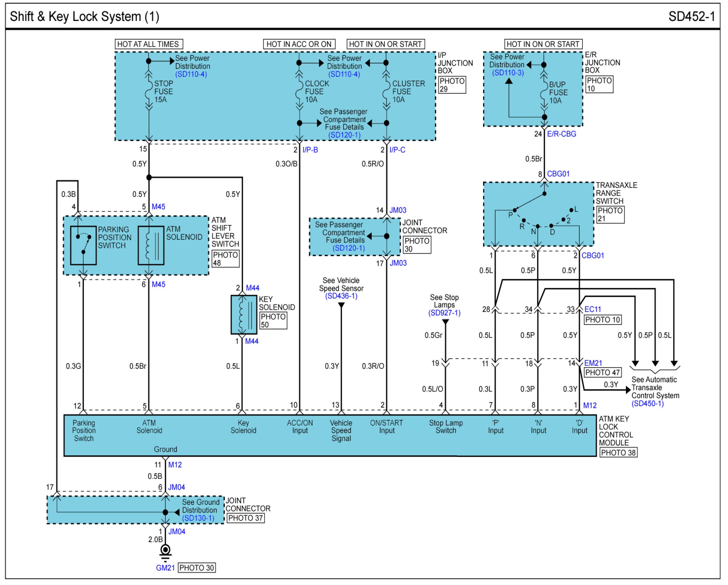
Task: Follow the SD927-1 stop lamps reference
Action: (x=445, y=313)
